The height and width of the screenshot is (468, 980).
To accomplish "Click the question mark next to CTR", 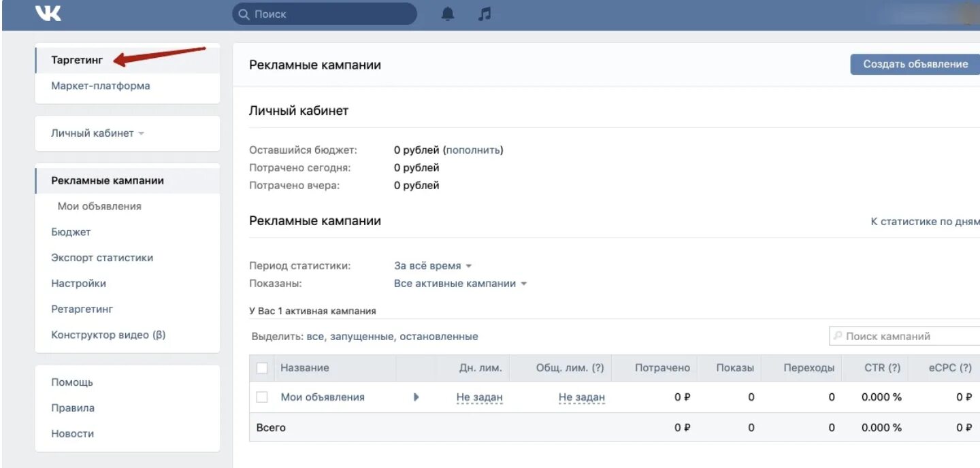I will pos(894,368).
